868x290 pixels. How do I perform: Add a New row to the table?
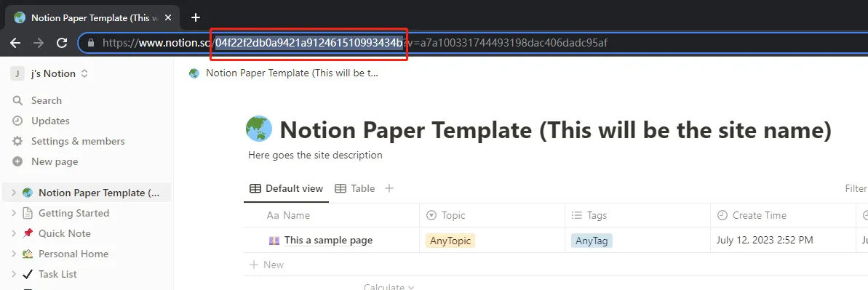coord(267,265)
